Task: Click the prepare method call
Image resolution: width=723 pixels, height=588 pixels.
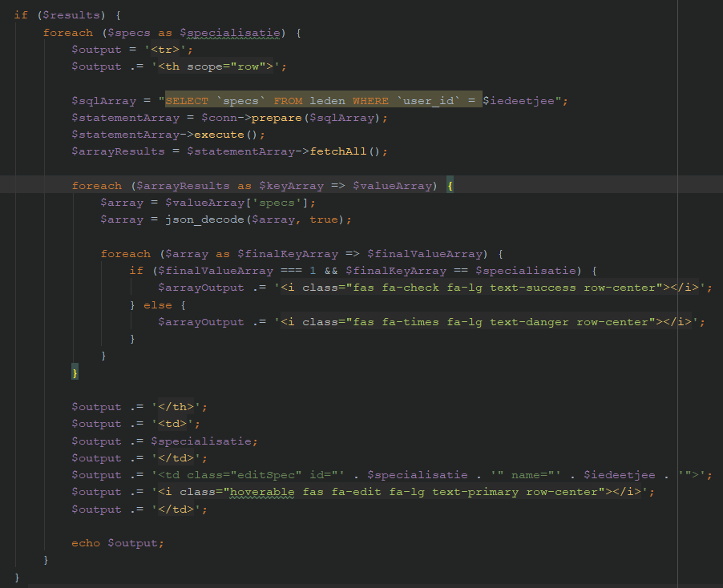Action: coord(276,118)
